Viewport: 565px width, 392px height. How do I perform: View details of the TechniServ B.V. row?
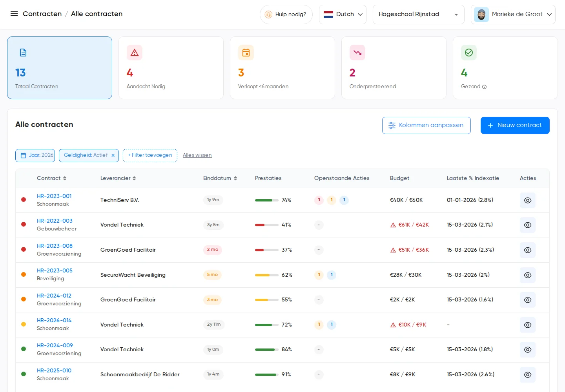[x=528, y=200]
